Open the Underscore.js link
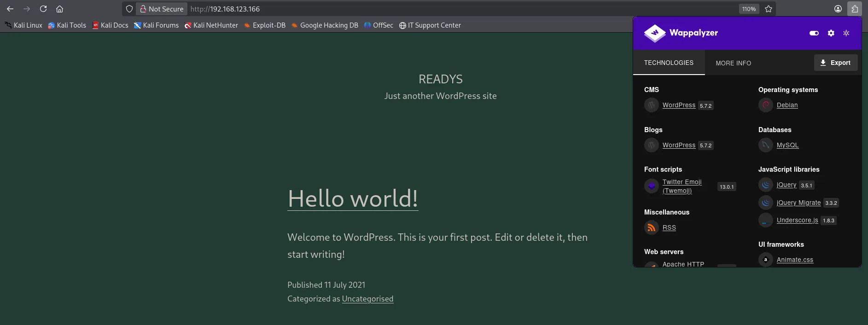 797,220
